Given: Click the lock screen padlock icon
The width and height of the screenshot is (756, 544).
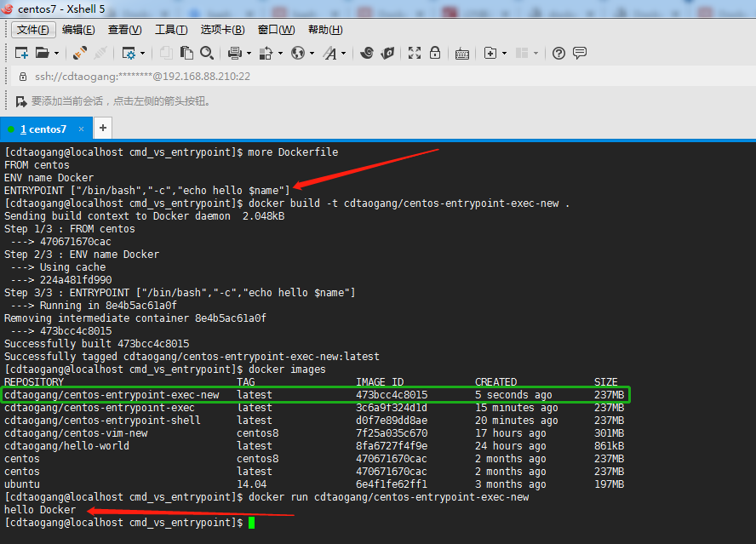Looking at the screenshot, I should (435, 53).
